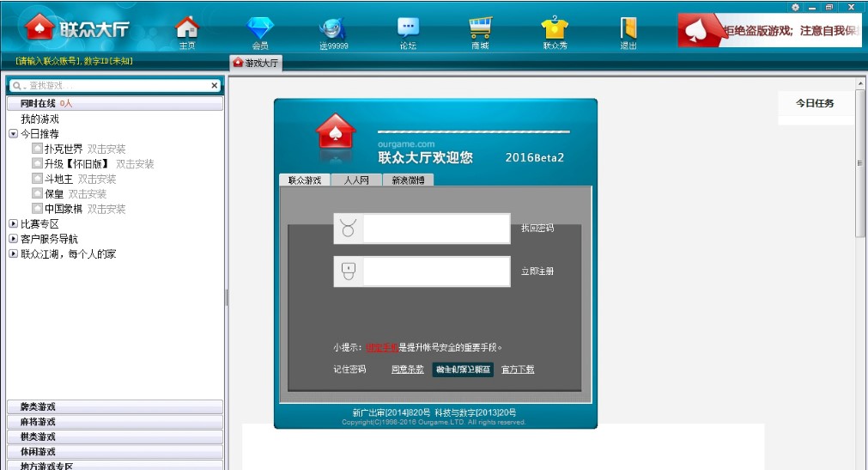
Task: Select the 新浪微博 login tab
Action: point(408,180)
